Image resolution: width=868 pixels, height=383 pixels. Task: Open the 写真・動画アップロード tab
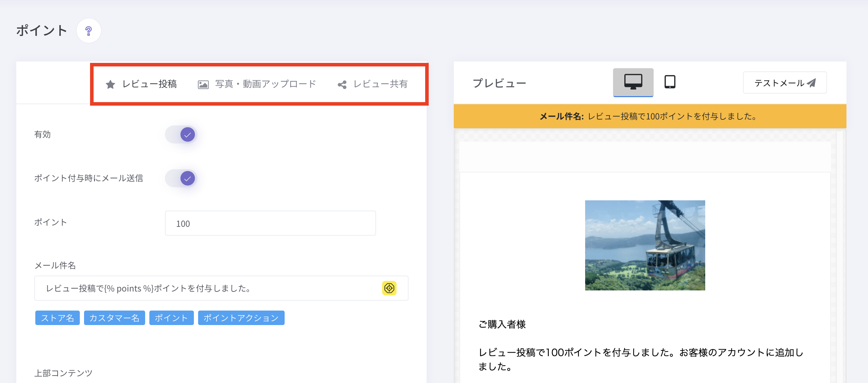(265, 84)
